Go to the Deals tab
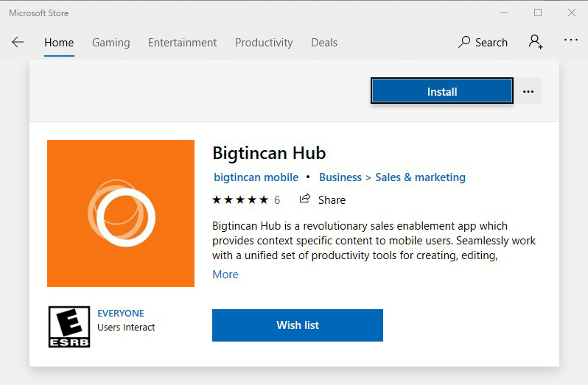 pos(324,43)
